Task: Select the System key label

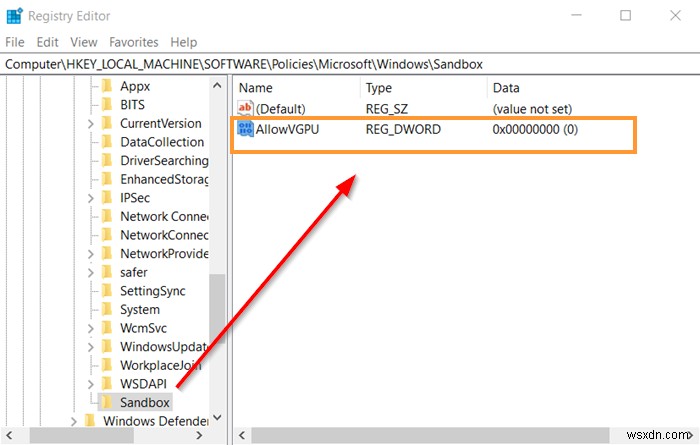Action: coord(140,309)
